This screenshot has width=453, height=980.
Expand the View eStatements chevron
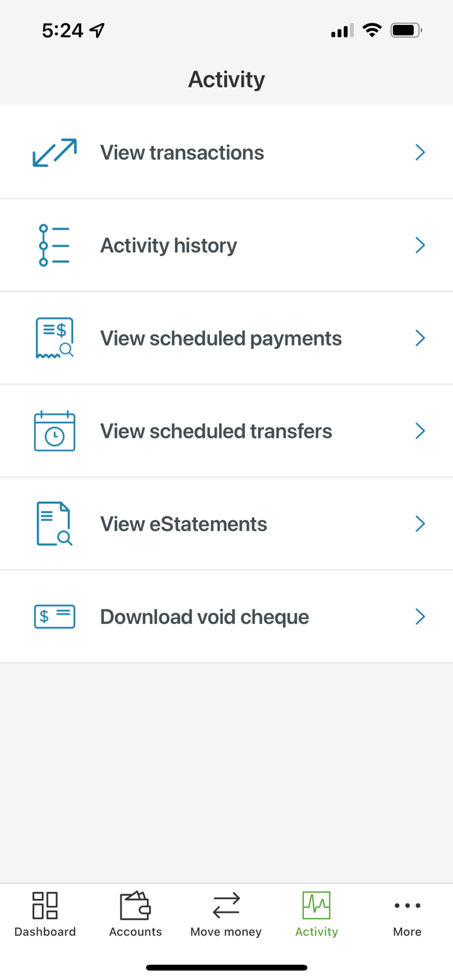coord(420,523)
